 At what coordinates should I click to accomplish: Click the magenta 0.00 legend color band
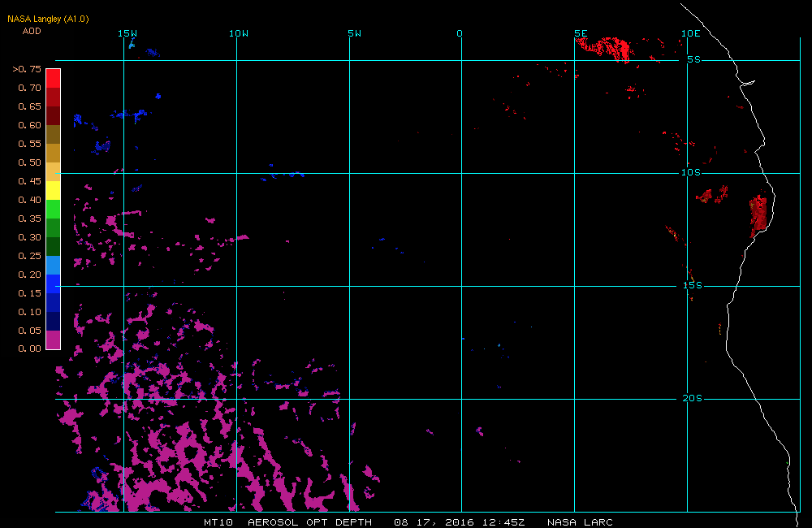[x=54, y=340]
